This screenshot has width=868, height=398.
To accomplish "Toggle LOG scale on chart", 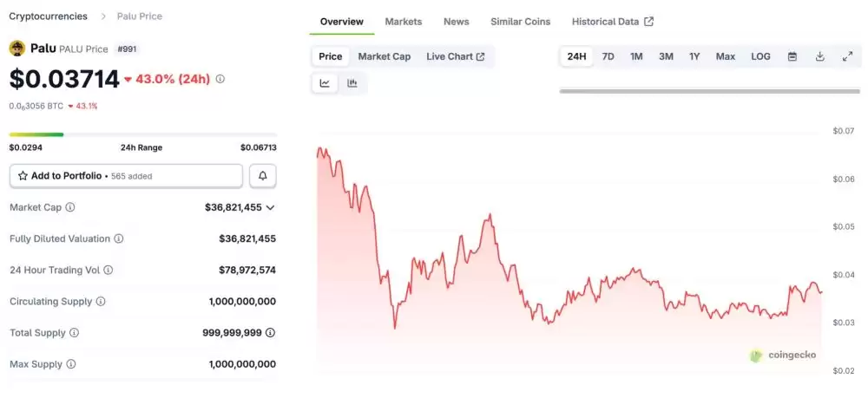I will (760, 56).
